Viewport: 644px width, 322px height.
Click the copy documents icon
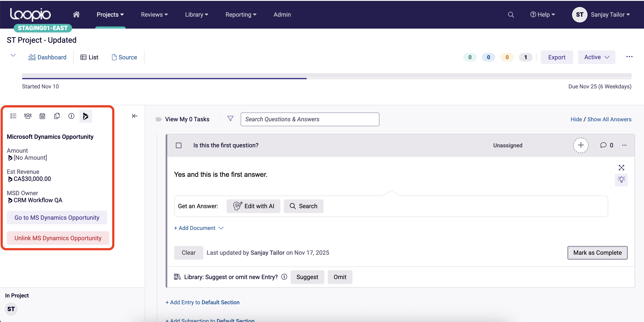(x=57, y=116)
